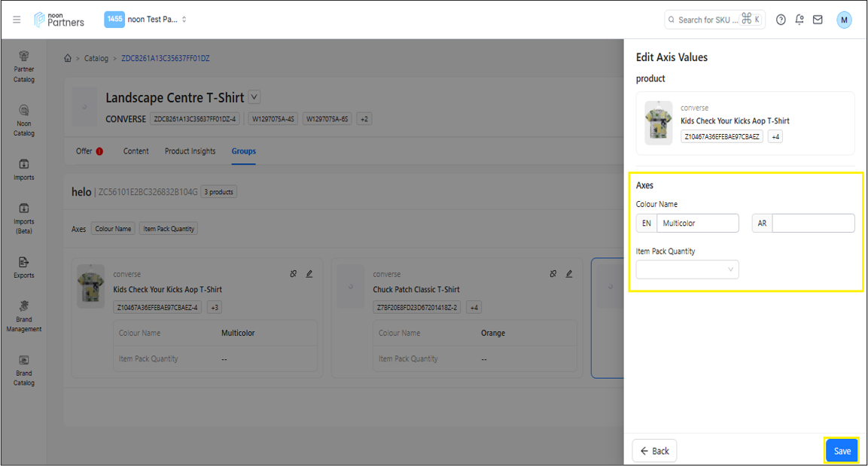
Task: Open the Exports sidebar icon
Action: [x=24, y=266]
